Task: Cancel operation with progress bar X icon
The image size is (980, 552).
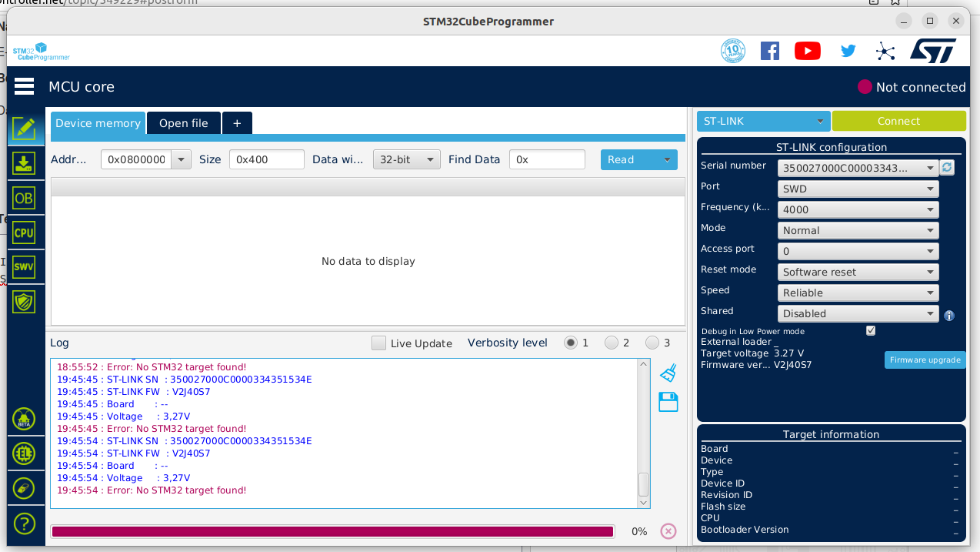Action: (x=668, y=531)
